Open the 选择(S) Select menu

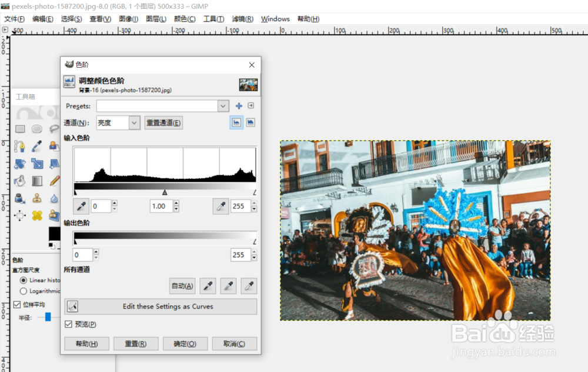pos(71,19)
